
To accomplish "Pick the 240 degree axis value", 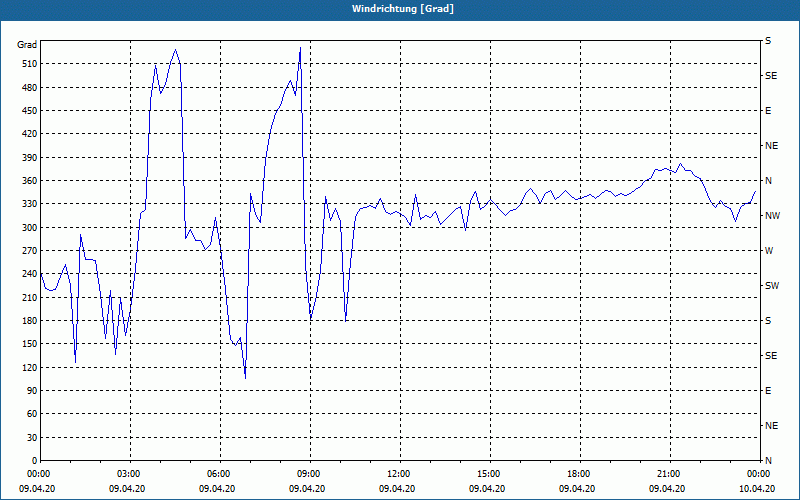I will 31,274.
